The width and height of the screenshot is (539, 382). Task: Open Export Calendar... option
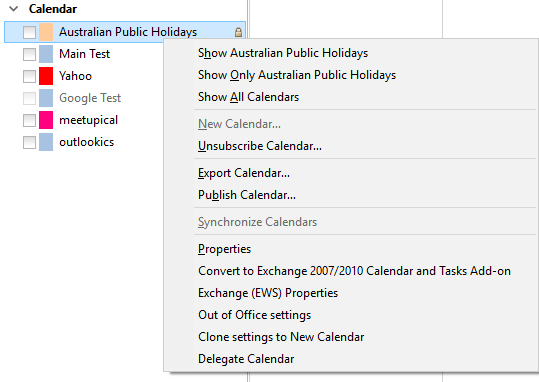coord(244,173)
